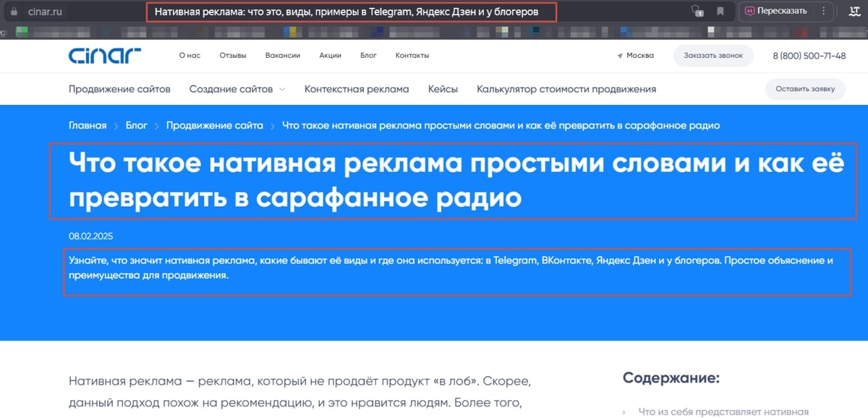
Task: Open the Кейсы page
Action: tap(443, 89)
